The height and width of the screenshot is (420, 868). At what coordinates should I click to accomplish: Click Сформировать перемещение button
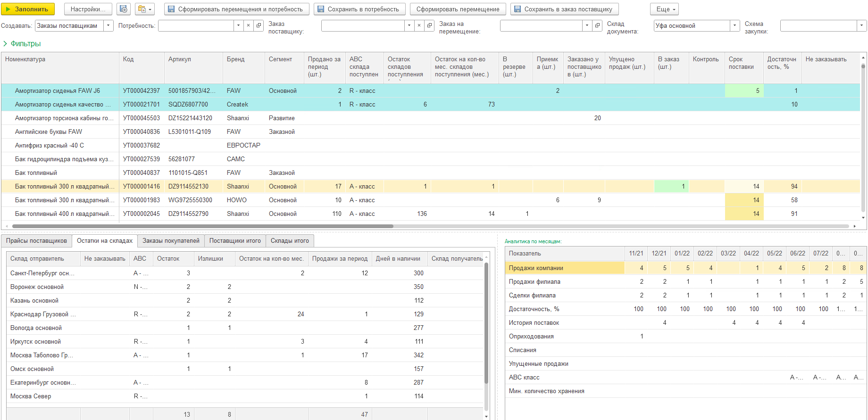(458, 9)
